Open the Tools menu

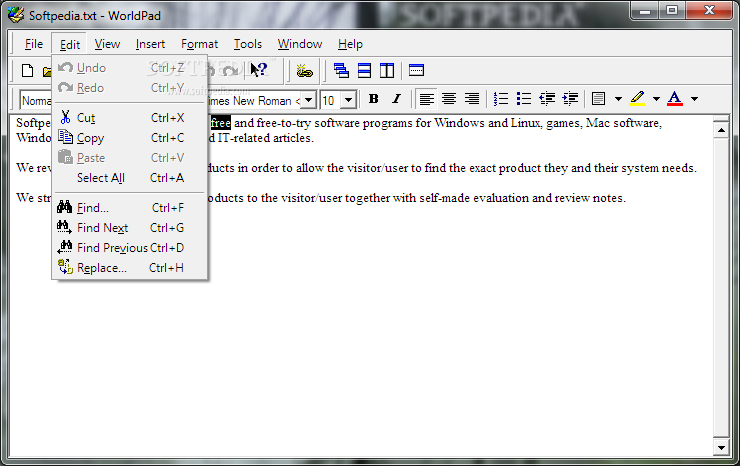point(247,44)
